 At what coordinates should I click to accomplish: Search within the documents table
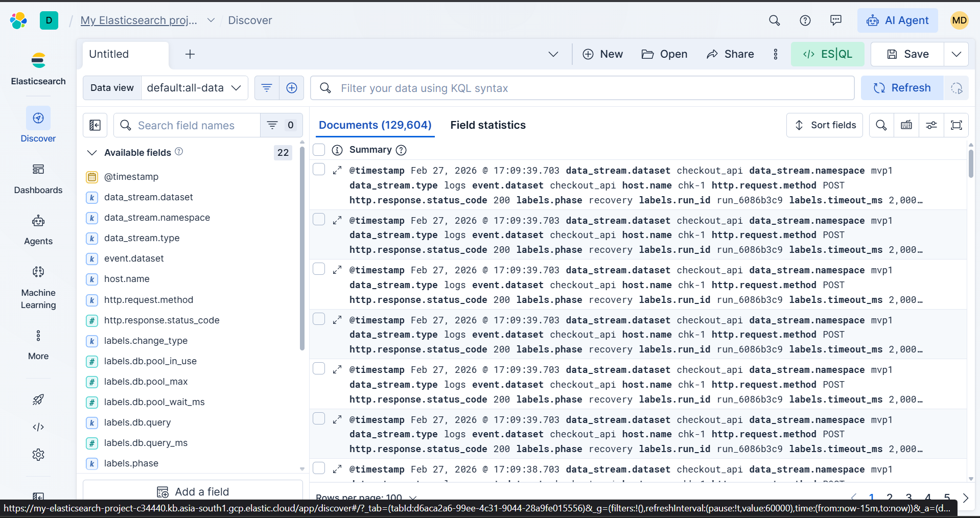tap(881, 125)
